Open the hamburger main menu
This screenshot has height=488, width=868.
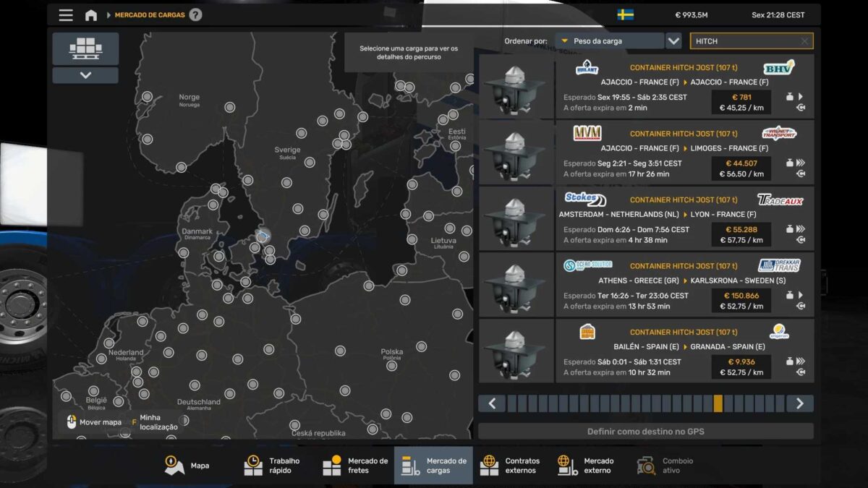[x=66, y=15]
